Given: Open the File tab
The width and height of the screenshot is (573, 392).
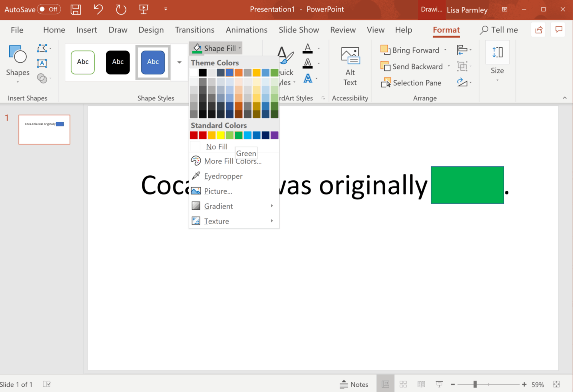Looking at the screenshot, I should point(17,30).
